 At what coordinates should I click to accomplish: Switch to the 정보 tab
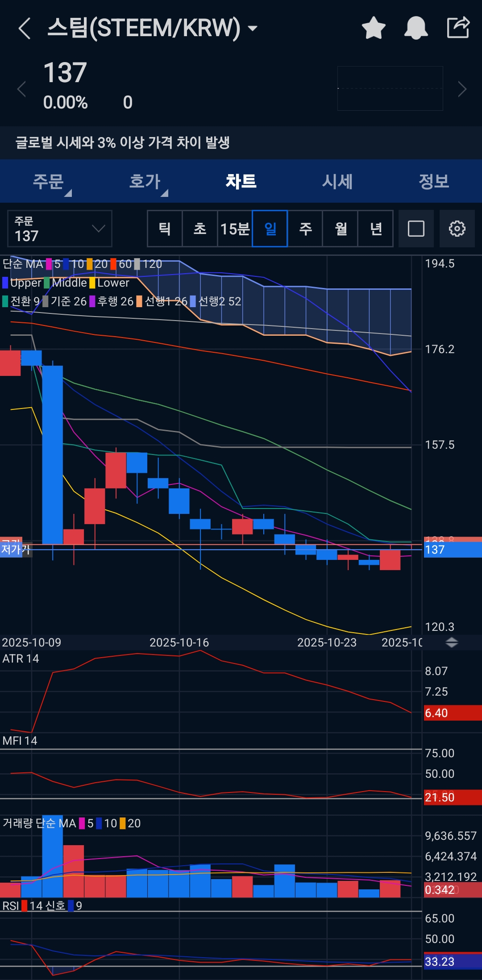pyautogui.click(x=434, y=181)
